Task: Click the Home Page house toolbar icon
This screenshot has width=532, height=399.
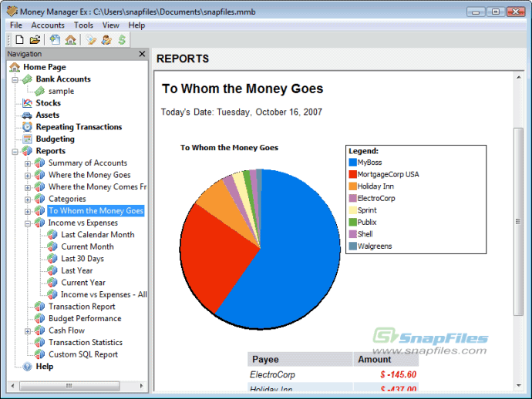Action: point(71,40)
